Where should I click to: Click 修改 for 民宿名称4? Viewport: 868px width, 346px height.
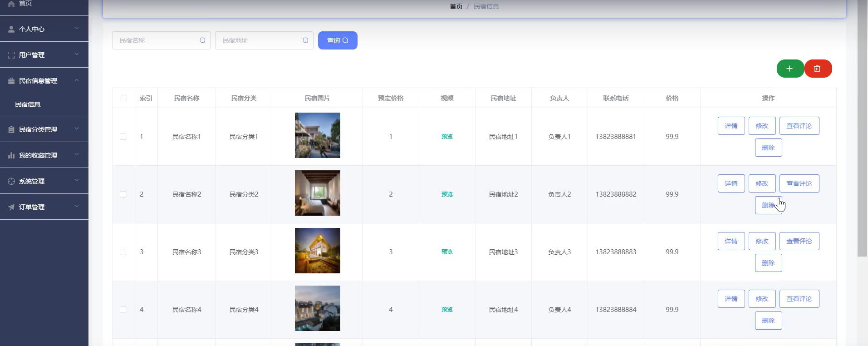[762, 299]
